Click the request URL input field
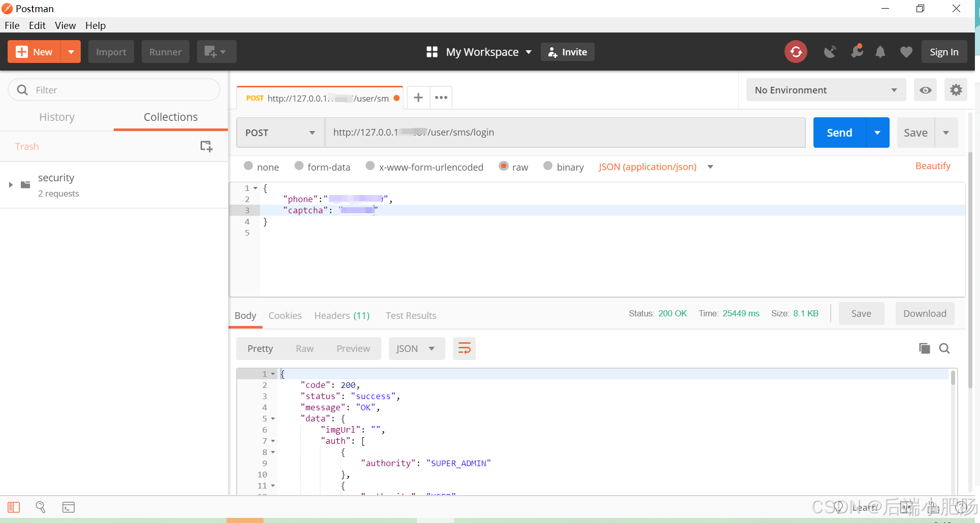980x523 pixels. click(565, 133)
